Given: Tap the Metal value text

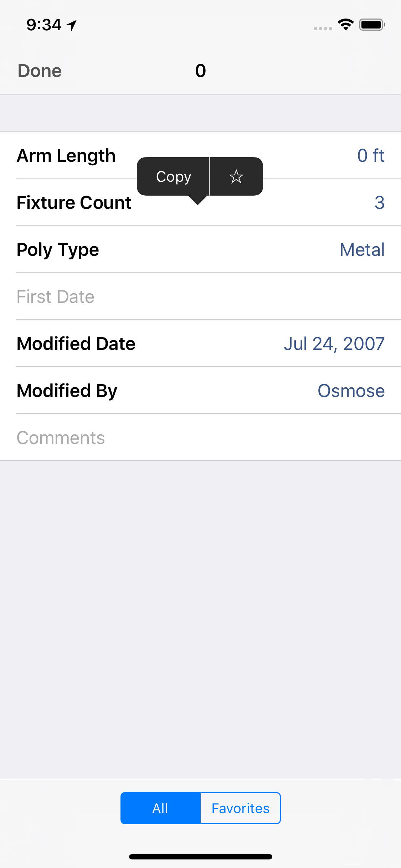Looking at the screenshot, I should pyautogui.click(x=362, y=249).
